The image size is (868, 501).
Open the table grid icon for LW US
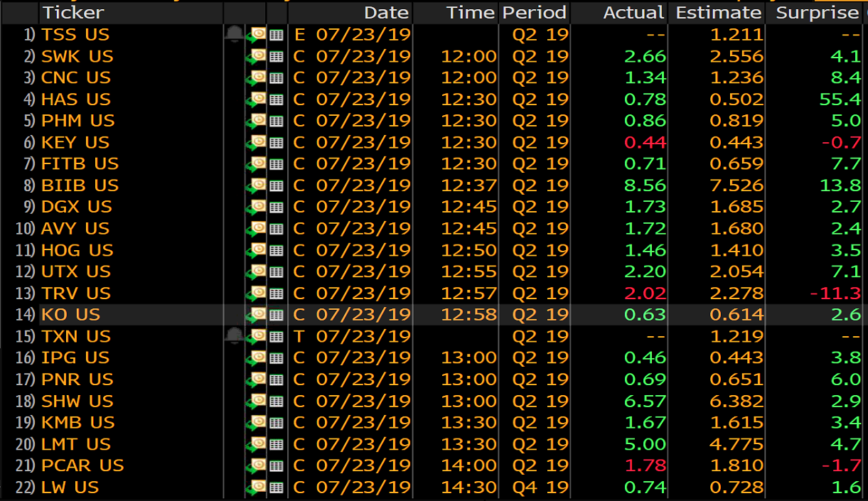tap(277, 487)
